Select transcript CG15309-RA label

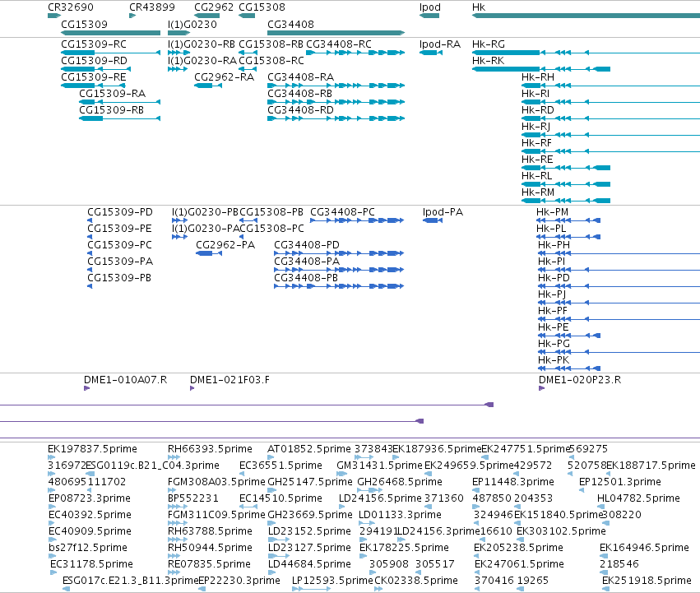(113, 93)
